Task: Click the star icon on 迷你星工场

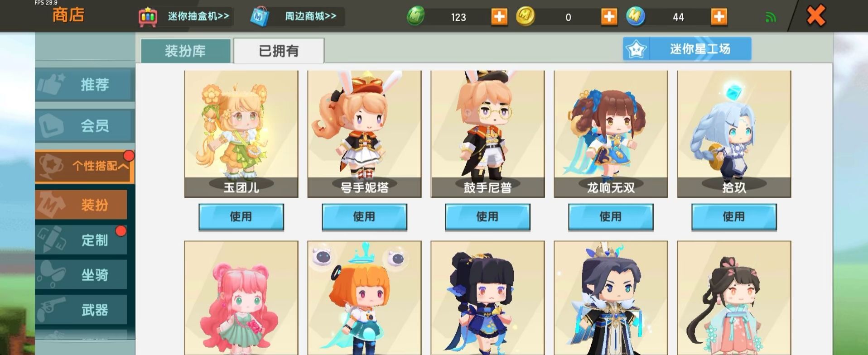Action: [x=636, y=49]
